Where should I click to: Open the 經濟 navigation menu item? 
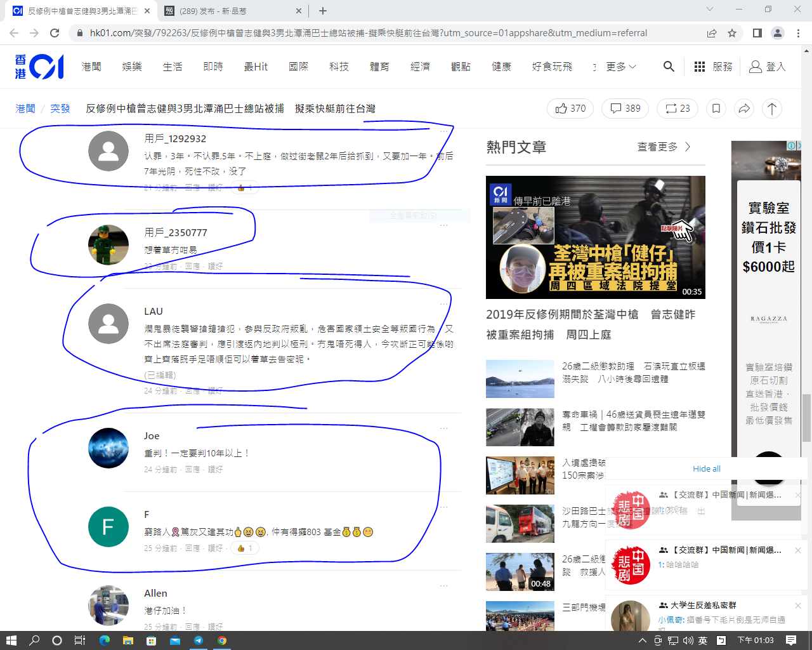420,67
